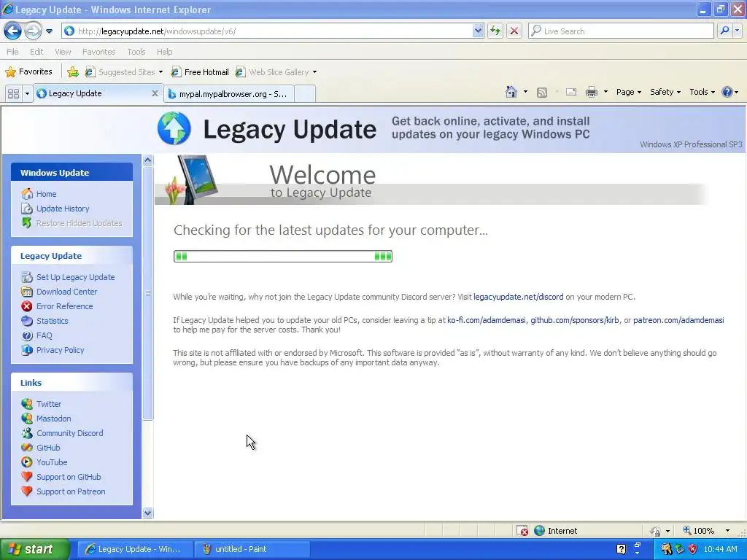Open the Help menu
Image resolution: width=747 pixels, height=560 pixels.
[164, 52]
